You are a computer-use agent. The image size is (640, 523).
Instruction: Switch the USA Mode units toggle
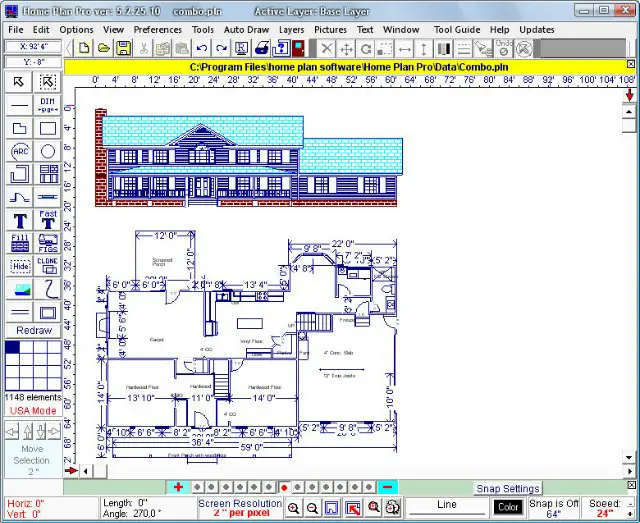coord(33,410)
